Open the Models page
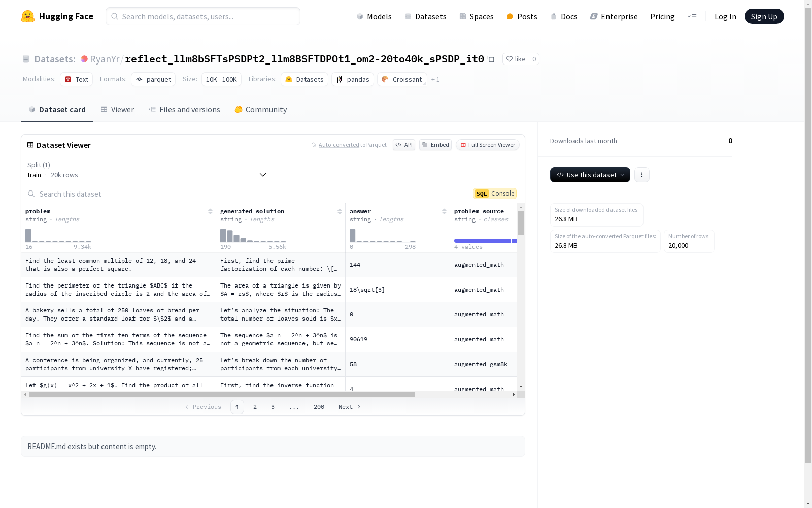This screenshot has width=812, height=508. coord(374,16)
